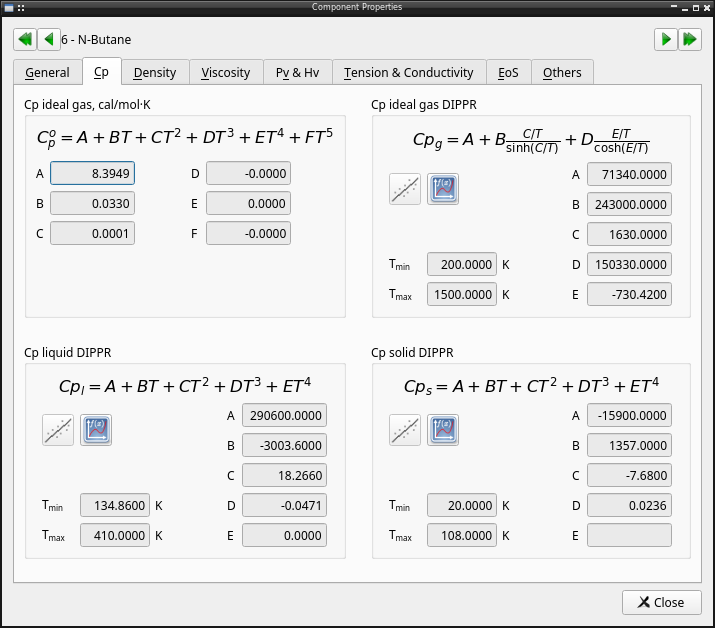Viewport: 715px width, 628px height.
Task: Open fit-from-data icon in Cp liquid DIPPR
Action: (58, 430)
